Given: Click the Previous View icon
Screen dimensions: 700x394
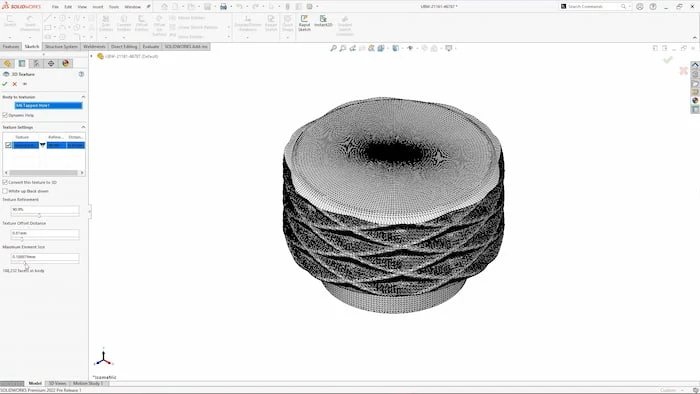Looking at the screenshot, I should pyautogui.click(x=353, y=48).
